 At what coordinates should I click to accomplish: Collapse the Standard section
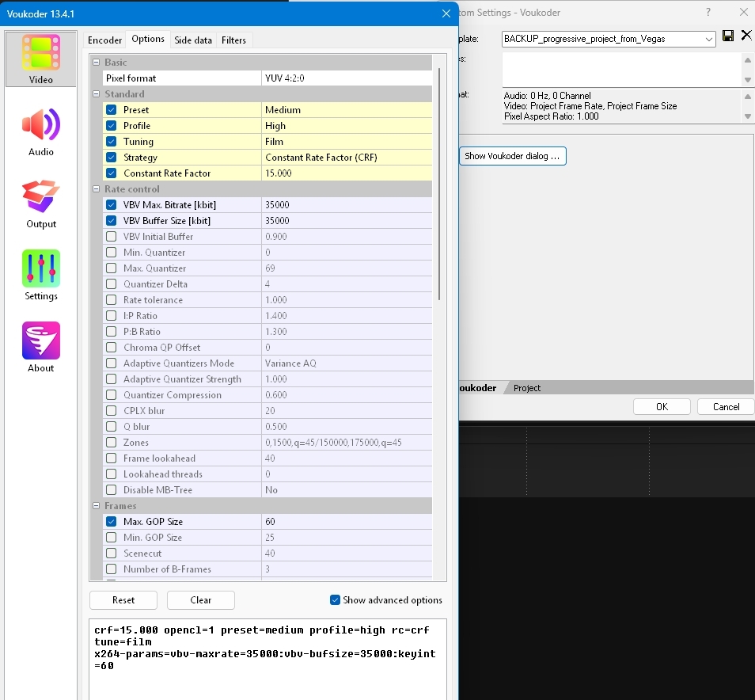click(x=97, y=94)
